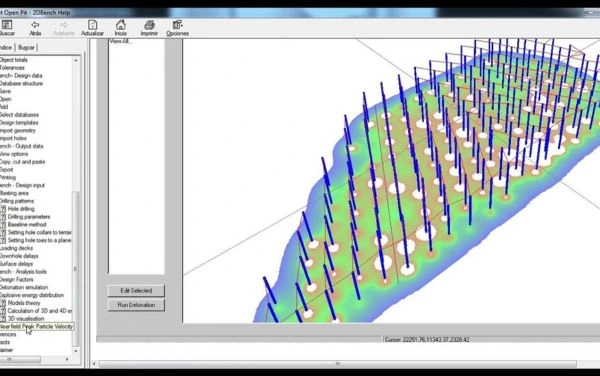
Task: Select the Loading decks topic
Action: click(x=16, y=248)
